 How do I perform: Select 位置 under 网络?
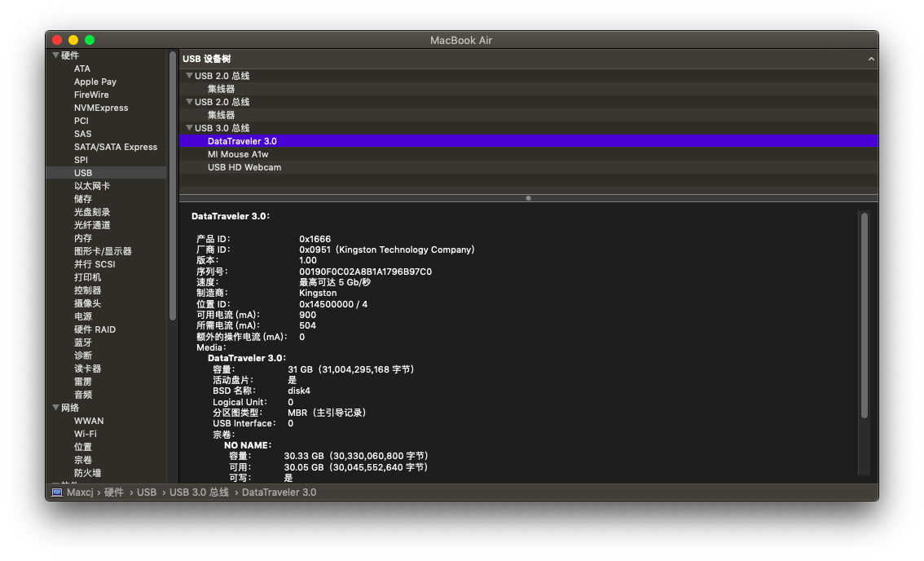pos(83,447)
